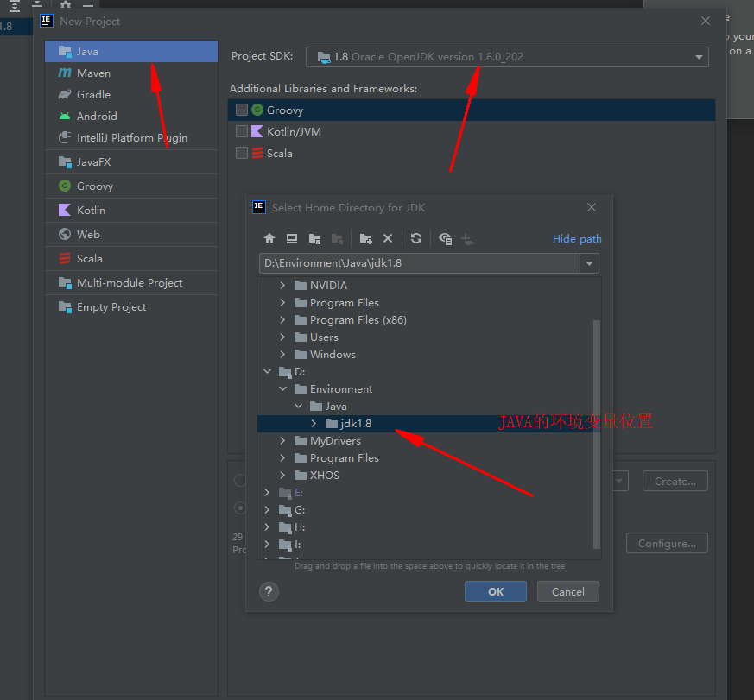The height and width of the screenshot is (700, 754).
Task: Collapse the Environment folder
Action: click(x=282, y=388)
